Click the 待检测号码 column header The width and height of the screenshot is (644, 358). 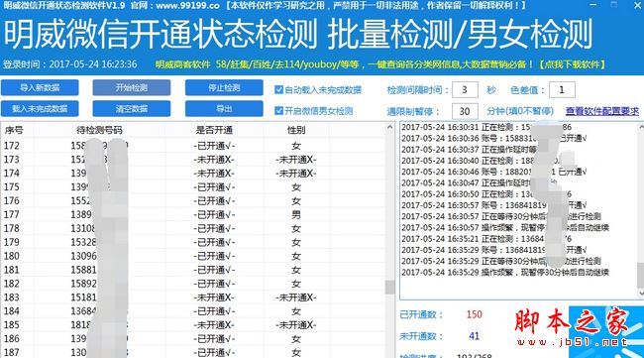tap(99, 131)
